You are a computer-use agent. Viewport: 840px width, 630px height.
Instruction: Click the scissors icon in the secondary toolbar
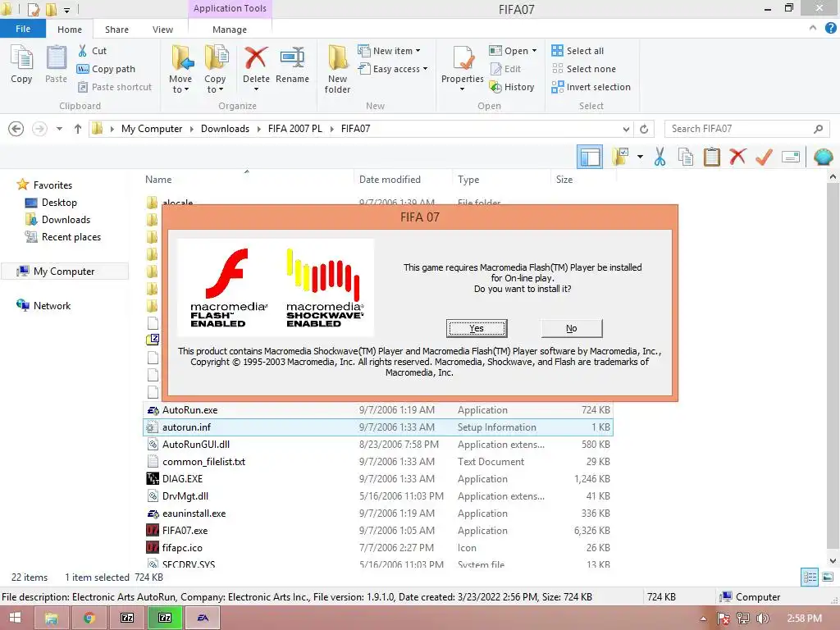660,157
